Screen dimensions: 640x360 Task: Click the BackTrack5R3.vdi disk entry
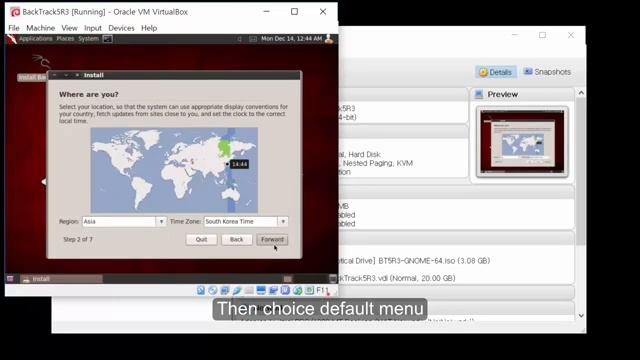397,278
